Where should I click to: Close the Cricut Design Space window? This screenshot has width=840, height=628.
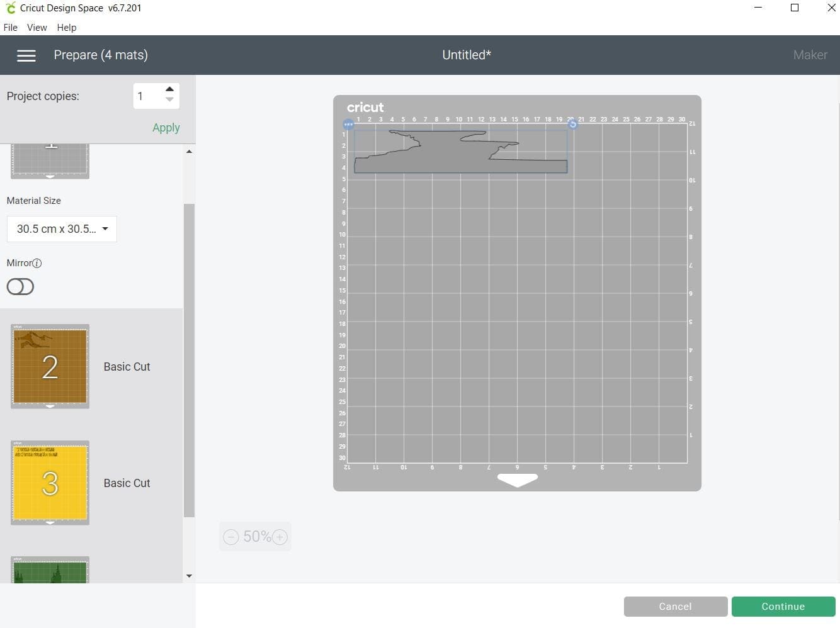click(831, 8)
